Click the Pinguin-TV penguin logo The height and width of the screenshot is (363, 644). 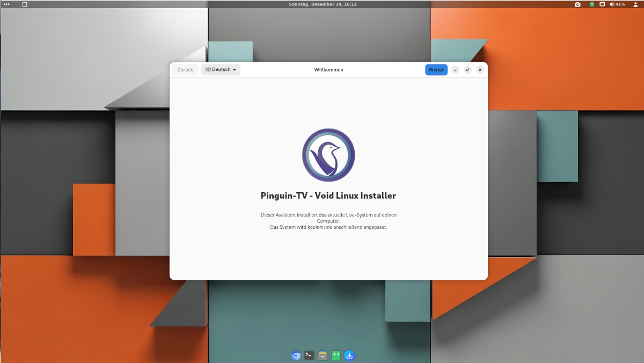(x=328, y=155)
